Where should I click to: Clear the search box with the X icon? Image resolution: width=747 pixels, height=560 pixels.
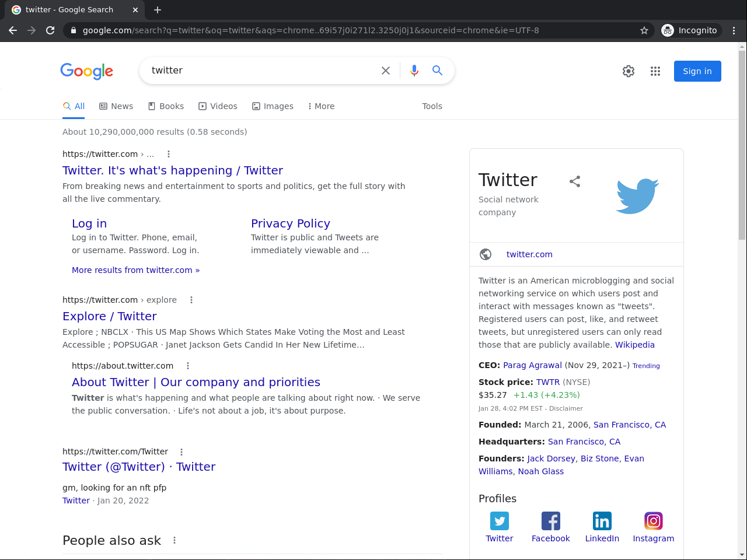pos(386,71)
